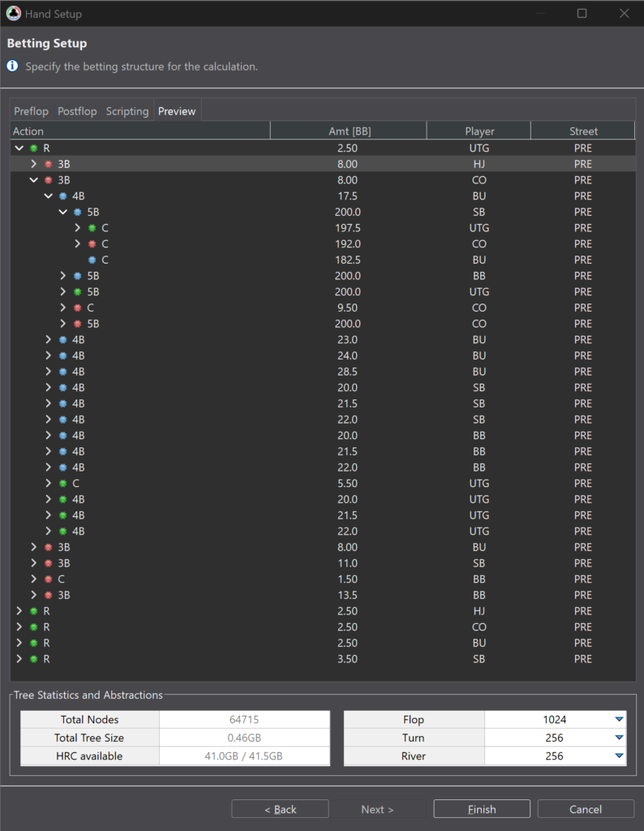Click the red icon of HJ 3B 8.00 row
This screenshot has height=831, width=644.
(x=48, y=164)
